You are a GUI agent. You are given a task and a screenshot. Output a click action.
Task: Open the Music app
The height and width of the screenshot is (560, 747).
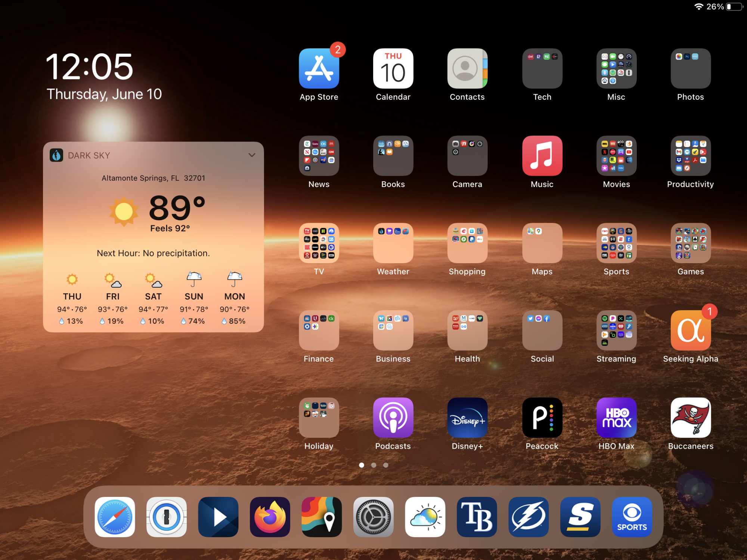coord(542,156)
